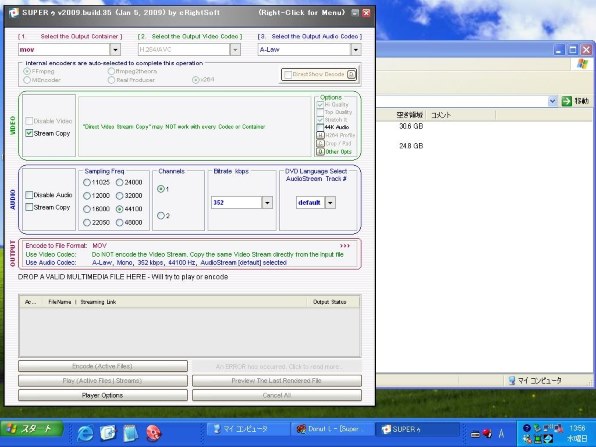Toggle the DirectShow Decode checkbox
This screenshot has height=447, width=596.
(x=288, y=74)
